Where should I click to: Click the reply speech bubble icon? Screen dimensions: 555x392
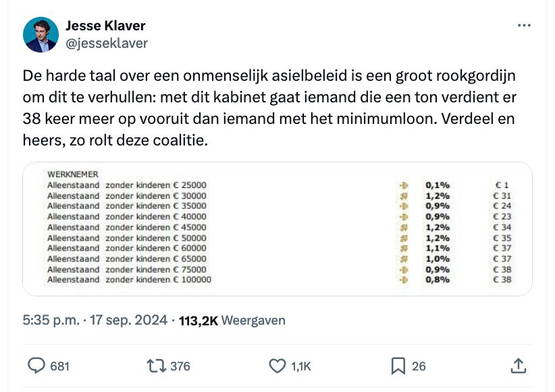36,366
